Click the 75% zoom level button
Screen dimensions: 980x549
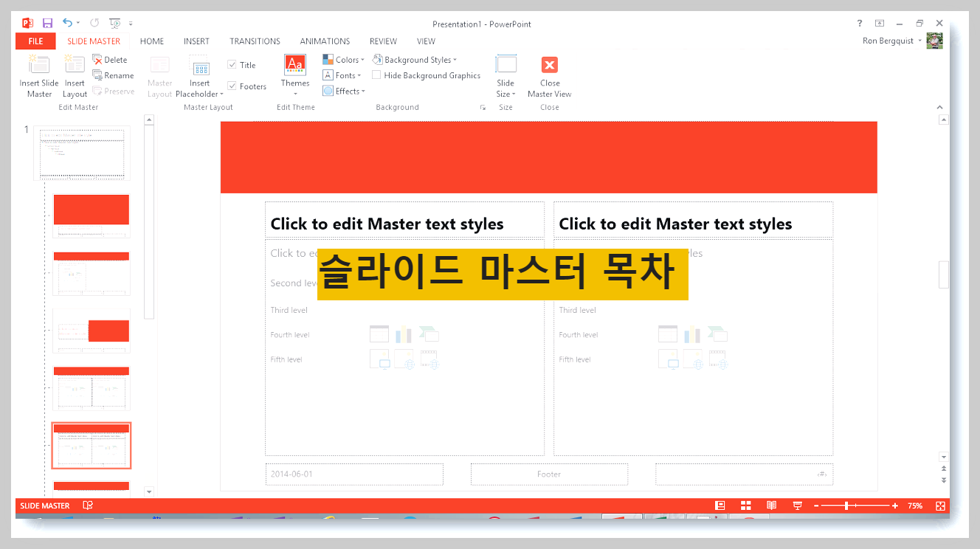(915, 506)
